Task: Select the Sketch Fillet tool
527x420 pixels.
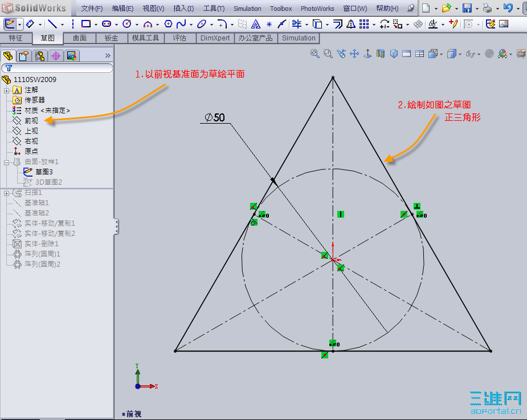Action: (222, 24)
